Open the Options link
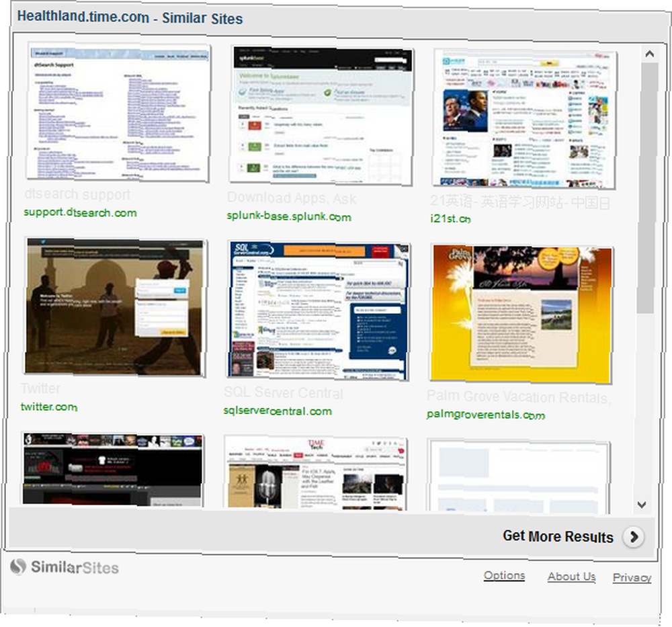The width and height of the screenshot is (672, 627). pyautogui.click(x=504, y=575)
